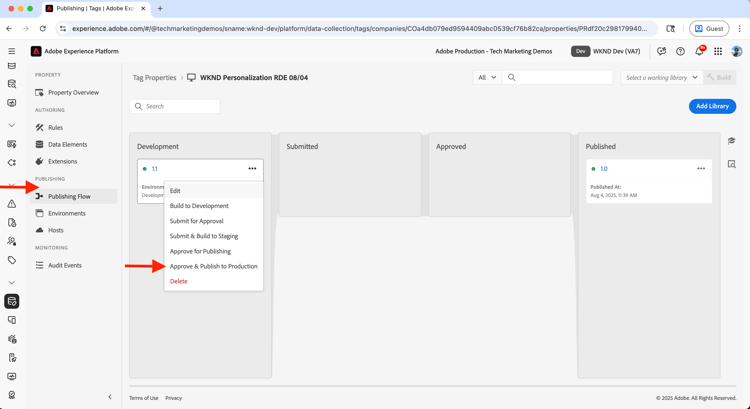Image resolution: width=750 pixels, height=409 pixels.
Task: Choose Approve & Publish to Production
Action: (x=213, y=266)
